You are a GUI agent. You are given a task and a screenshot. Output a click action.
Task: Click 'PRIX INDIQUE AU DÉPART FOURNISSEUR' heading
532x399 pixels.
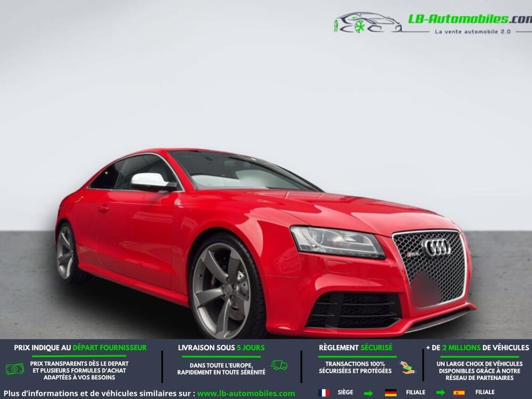80,348
